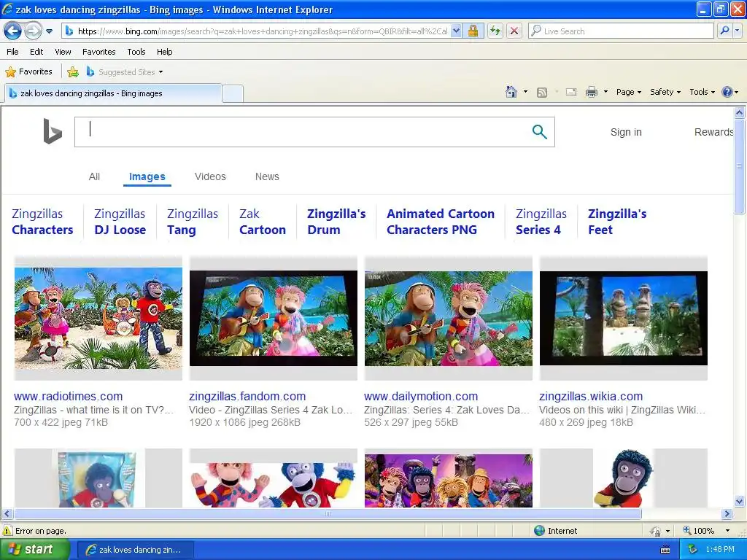Open the View menu

63,52
